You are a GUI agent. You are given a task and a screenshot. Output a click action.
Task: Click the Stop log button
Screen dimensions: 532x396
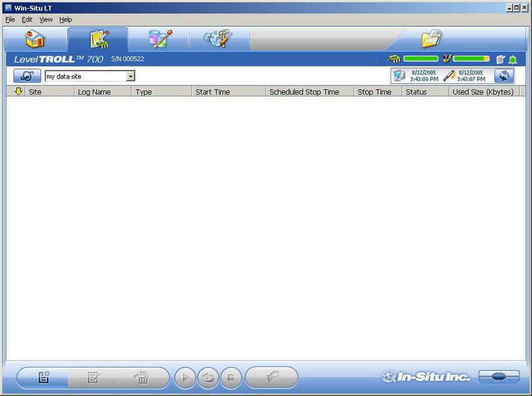pyautogui.click(x=231, y=378)
